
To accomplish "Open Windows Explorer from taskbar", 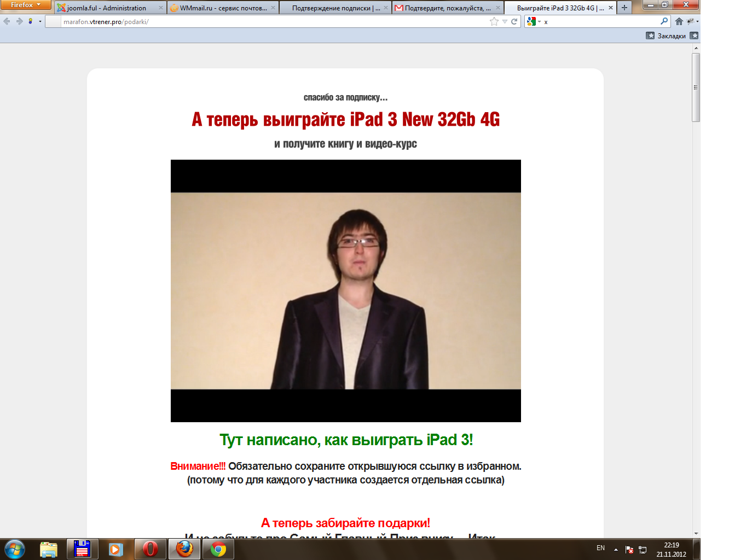I will click(49, 549).
